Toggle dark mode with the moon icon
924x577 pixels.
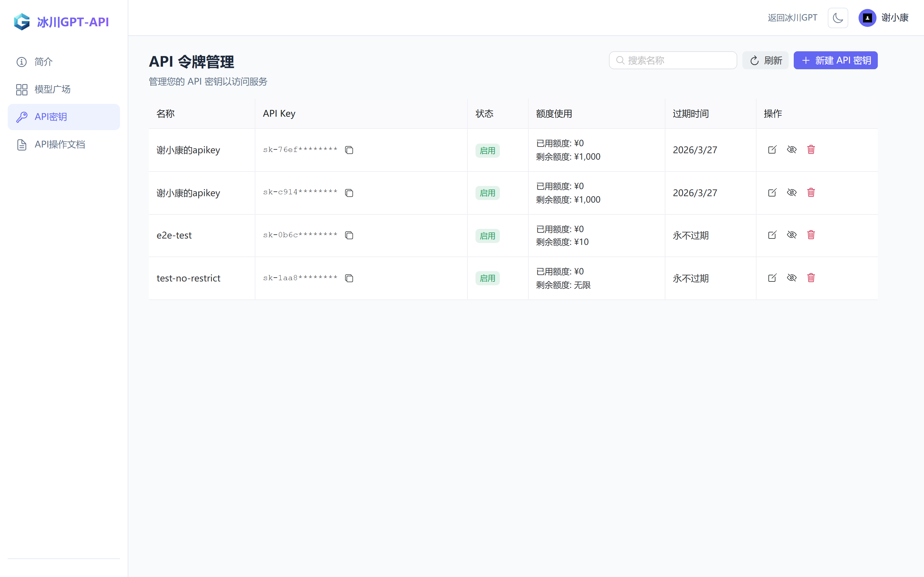(x=838, y=18)
